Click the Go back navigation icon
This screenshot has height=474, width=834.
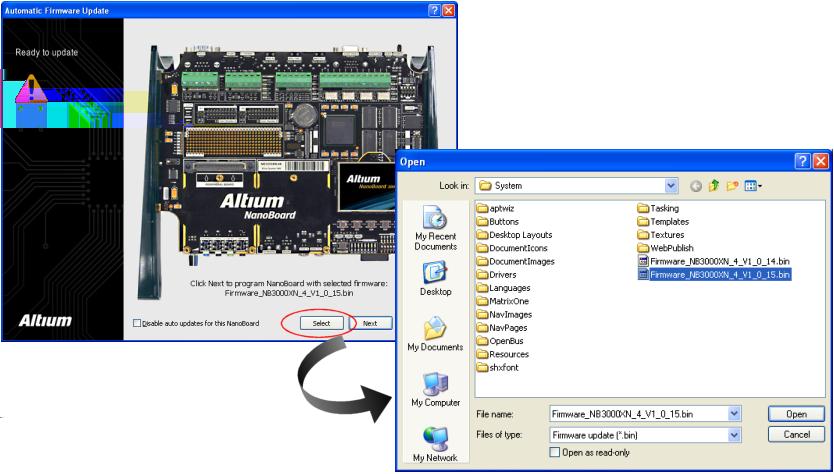[x=696, y=186]
